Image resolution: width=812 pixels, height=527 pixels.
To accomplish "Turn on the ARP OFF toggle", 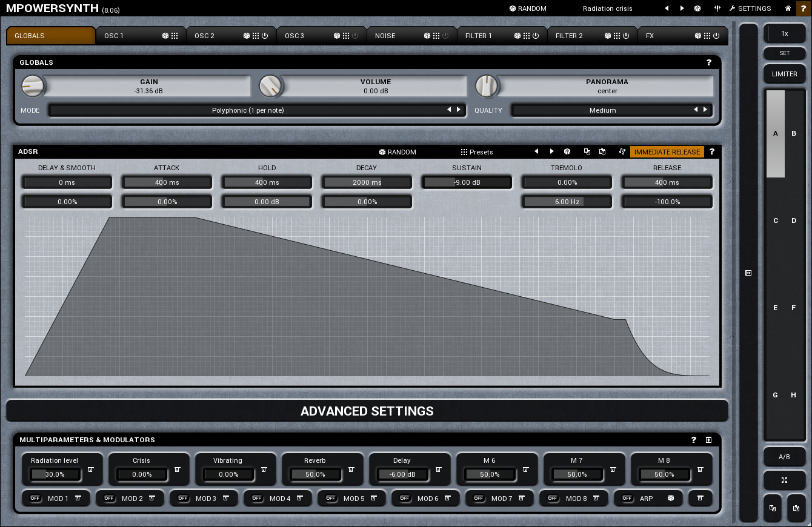I will click(x=627, y=498).
